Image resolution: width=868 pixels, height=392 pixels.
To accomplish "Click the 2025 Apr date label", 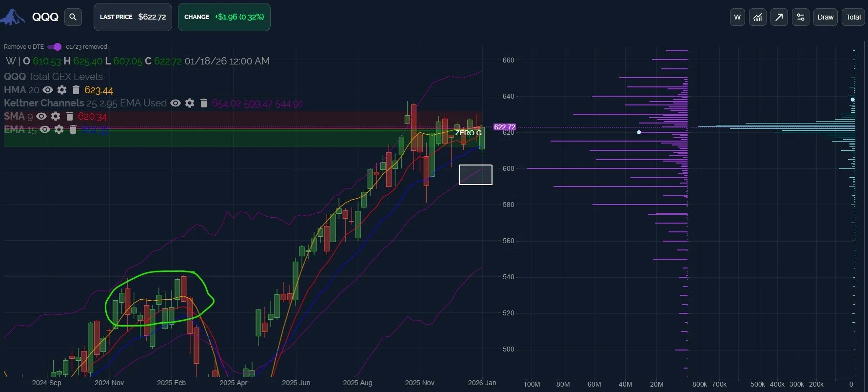I will point(234,383).
